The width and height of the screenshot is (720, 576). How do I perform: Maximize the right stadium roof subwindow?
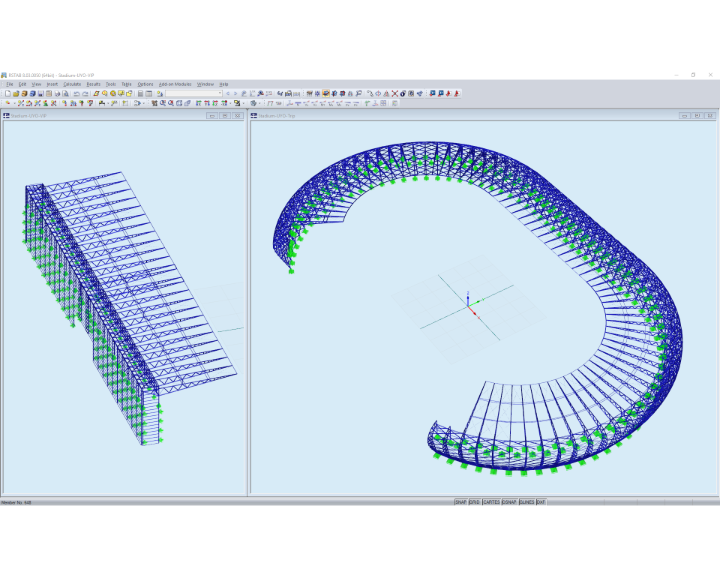coord(697,116)
